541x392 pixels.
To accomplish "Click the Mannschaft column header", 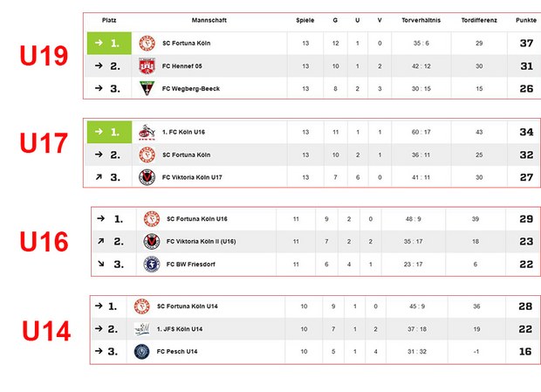I will point(209,20).
